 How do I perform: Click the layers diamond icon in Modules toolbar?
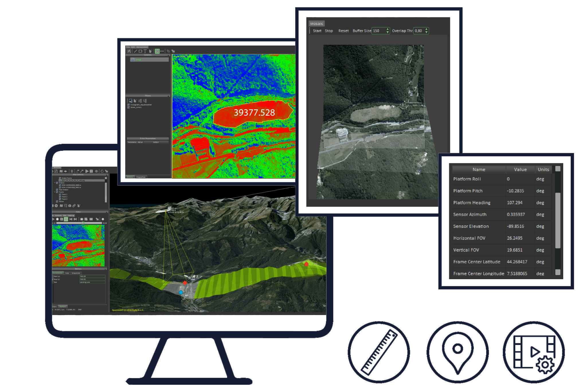coord(65,171)
